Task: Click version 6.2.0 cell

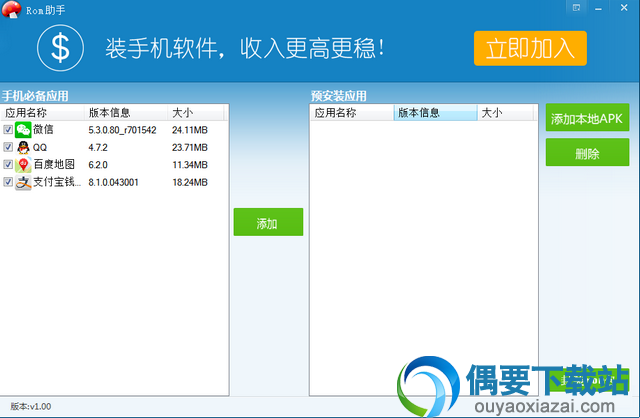Action: click(98, 165)
